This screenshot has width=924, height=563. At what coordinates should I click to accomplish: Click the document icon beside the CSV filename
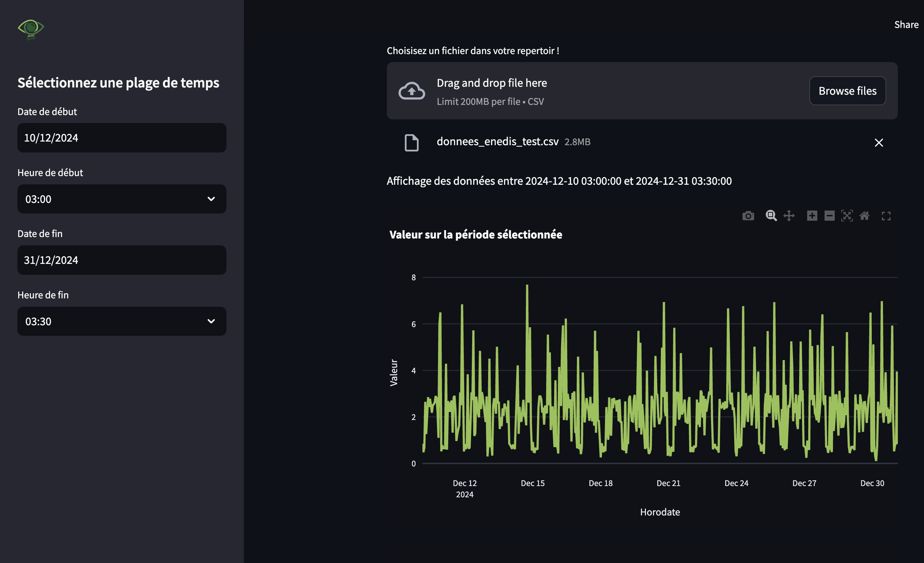[412, 142]
